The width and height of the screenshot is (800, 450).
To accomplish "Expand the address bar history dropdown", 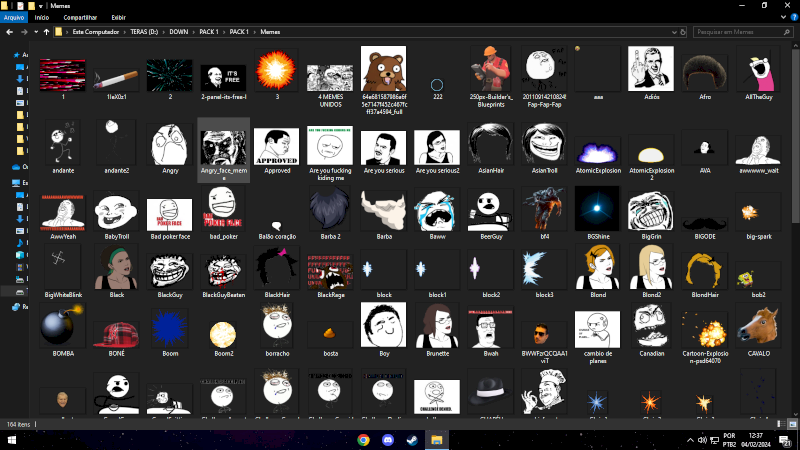I will (x=674, y=32).
